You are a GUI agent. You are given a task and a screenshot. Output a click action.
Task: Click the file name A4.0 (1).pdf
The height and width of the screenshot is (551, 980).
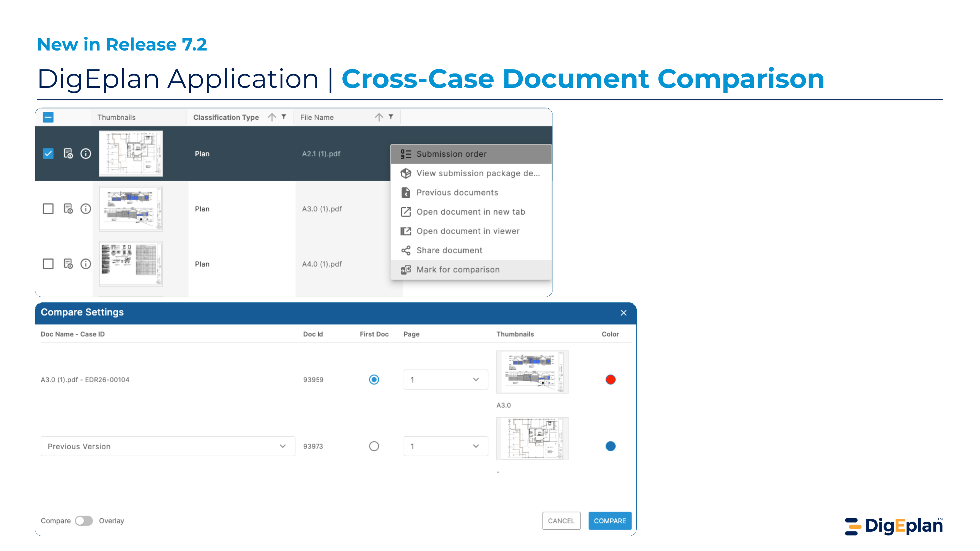[x=322, y=264]
